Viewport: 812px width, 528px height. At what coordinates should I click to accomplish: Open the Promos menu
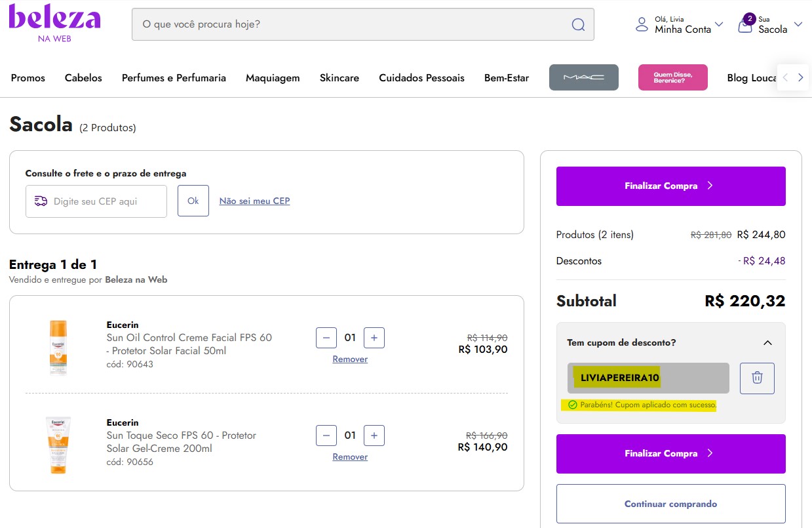pos(28,78)
